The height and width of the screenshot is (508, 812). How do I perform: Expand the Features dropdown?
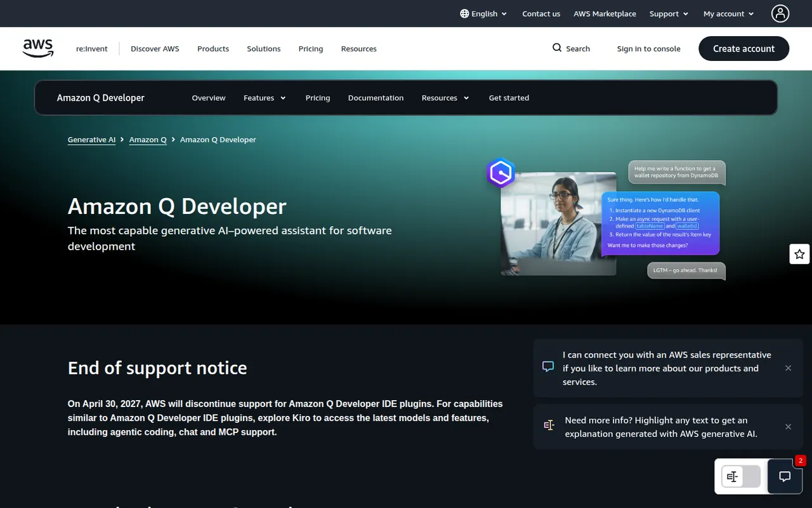point(265,98)
